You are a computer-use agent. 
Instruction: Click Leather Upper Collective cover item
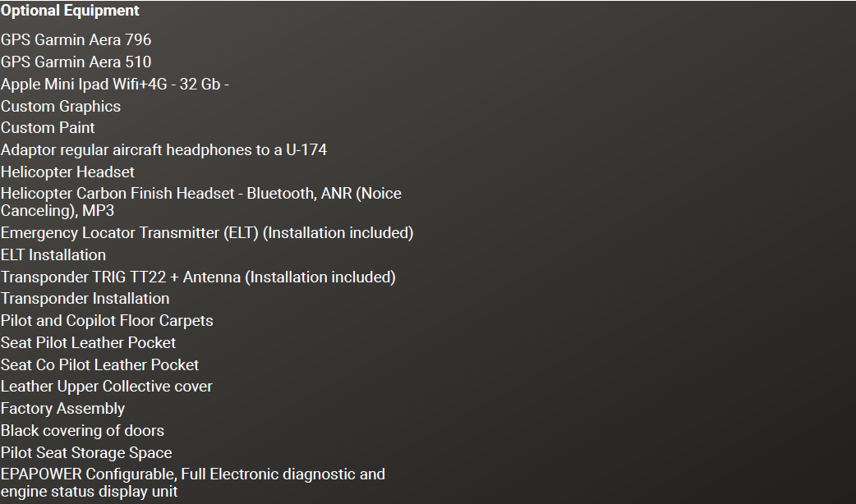coord(107,386)
